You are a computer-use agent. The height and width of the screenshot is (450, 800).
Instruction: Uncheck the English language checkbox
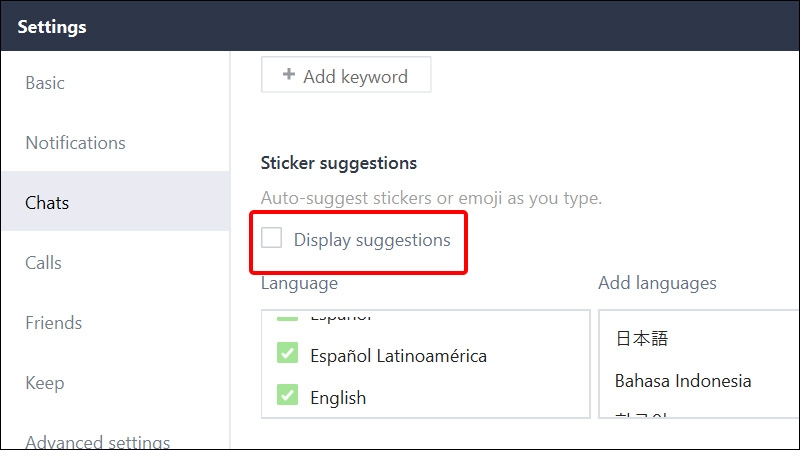[287, 394]
